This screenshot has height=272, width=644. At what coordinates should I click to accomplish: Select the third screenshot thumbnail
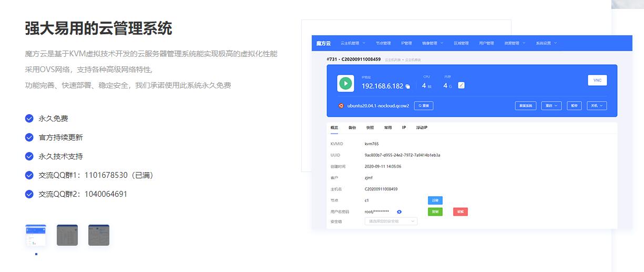pos(99,235)
